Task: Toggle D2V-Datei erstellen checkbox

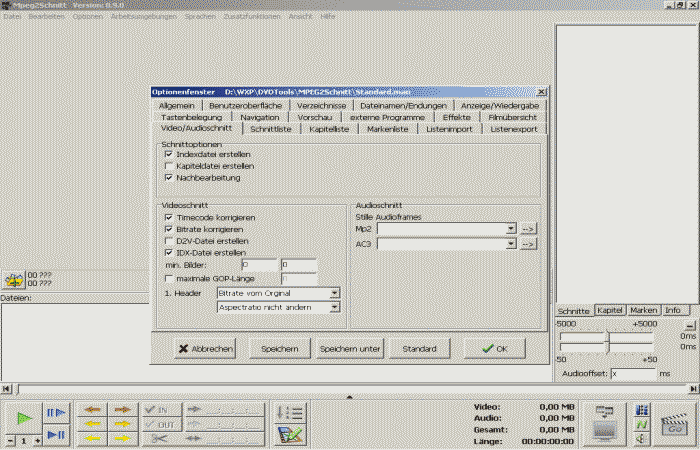Action: pyautogui.click(x=168, y=241)
